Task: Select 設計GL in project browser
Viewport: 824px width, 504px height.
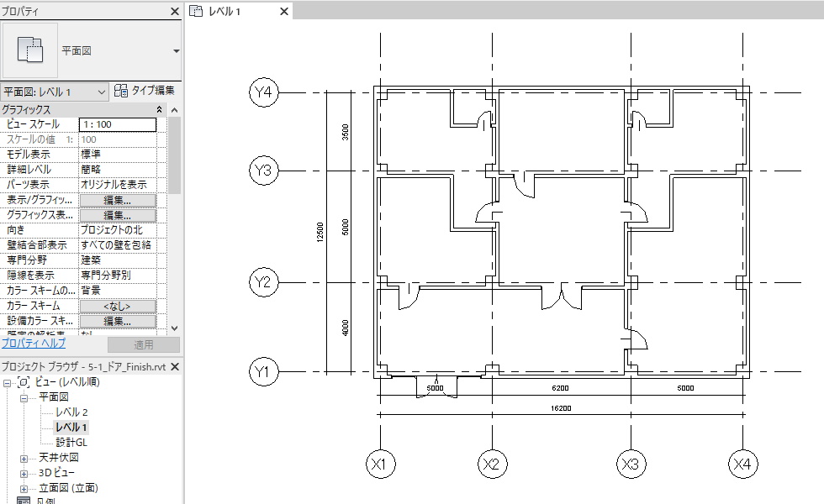Action: pyautogui.click(x=71, y=443)
